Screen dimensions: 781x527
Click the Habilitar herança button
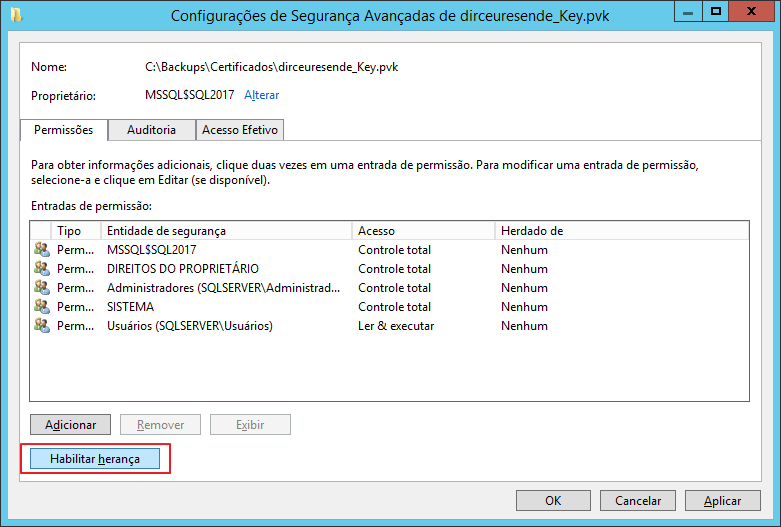point(95,458)
